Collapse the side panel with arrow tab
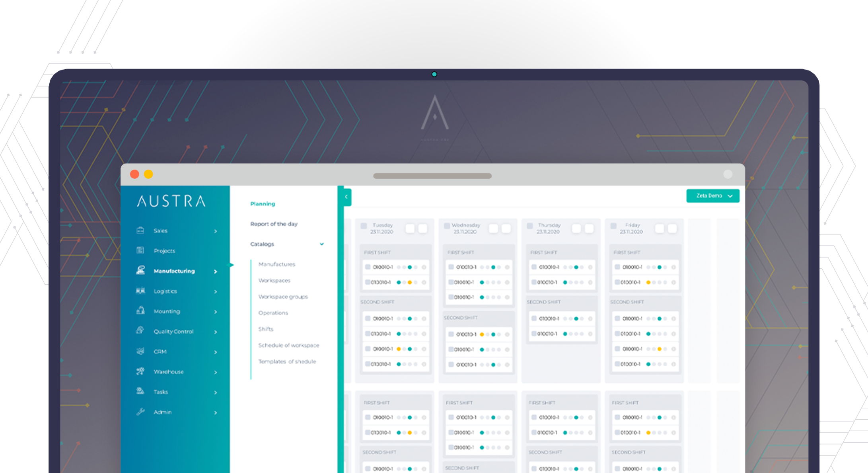 [x=346, y=197]
